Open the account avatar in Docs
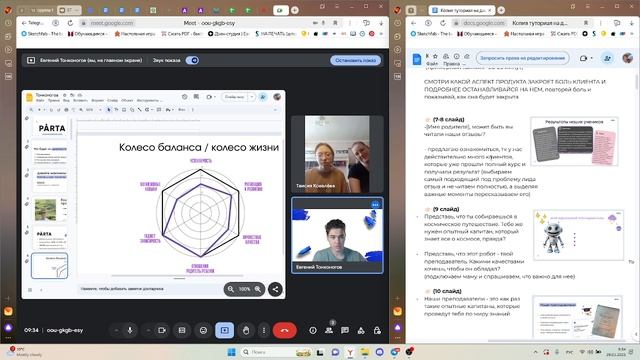 point(628,58)
